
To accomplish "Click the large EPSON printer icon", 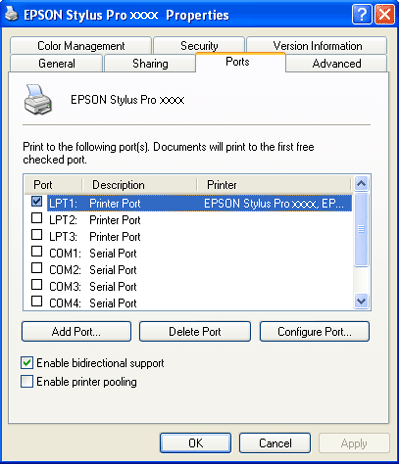I will pos(38,100).
